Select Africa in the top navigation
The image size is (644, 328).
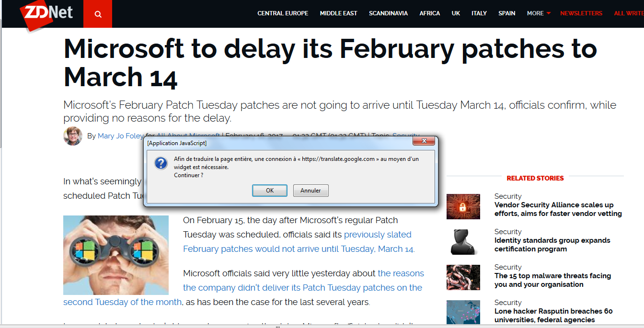(x=430, y=13)
